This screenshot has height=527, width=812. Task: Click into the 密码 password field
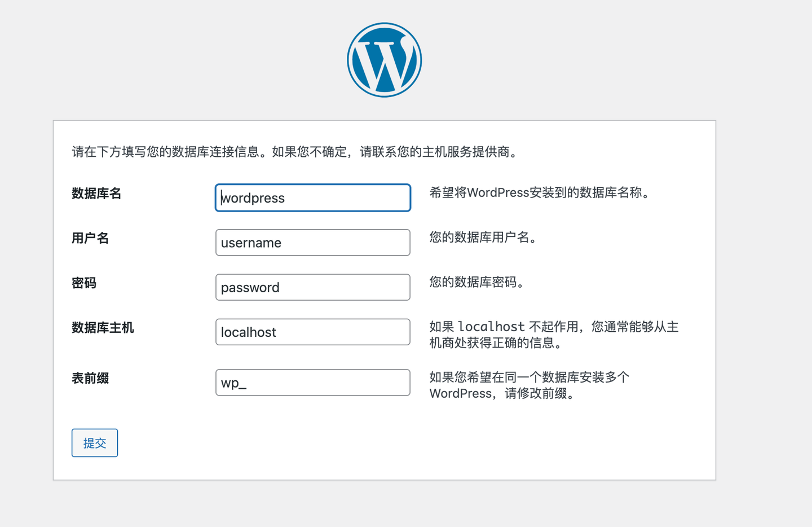313,287
